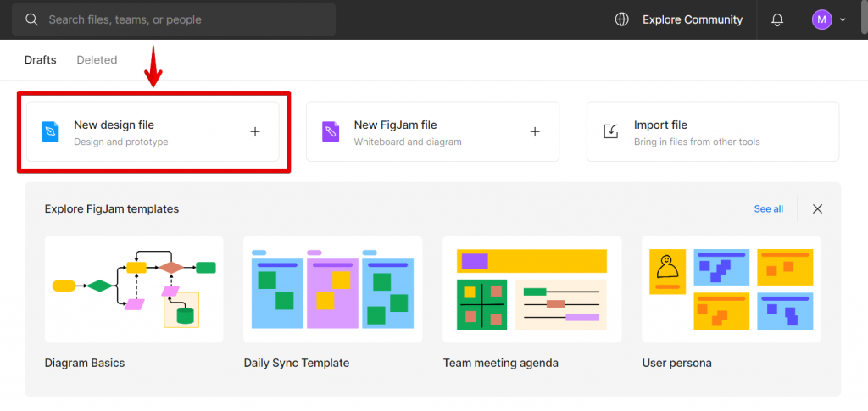This screenshot has width=868, height=411.
Task: Click the globe icon for Community
Action: coord(622,19)
